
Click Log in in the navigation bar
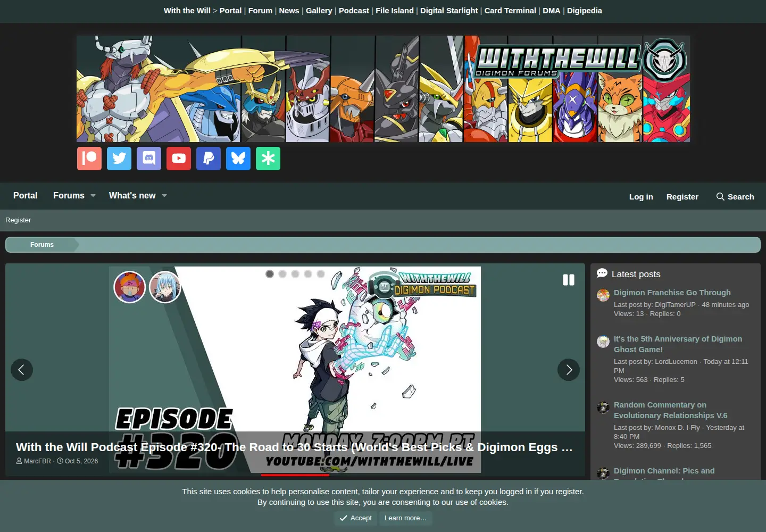point(641,196)
